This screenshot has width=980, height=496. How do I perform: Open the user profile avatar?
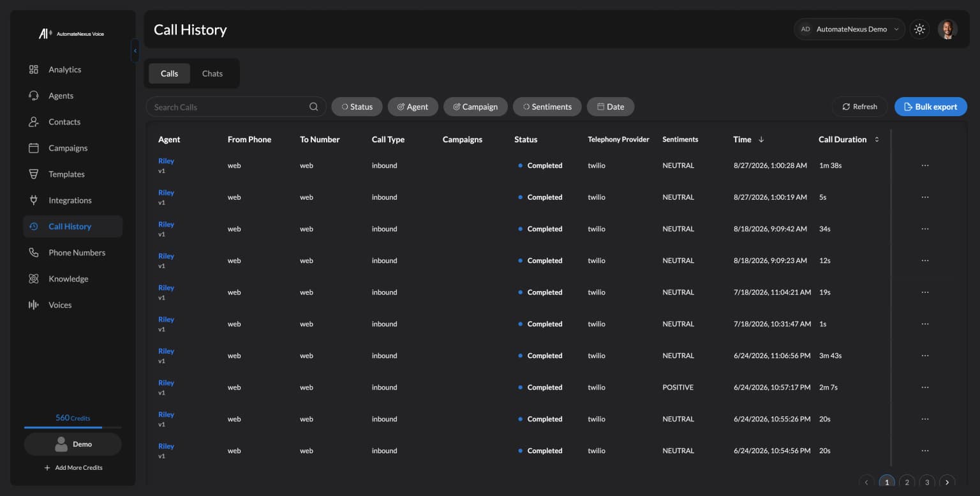coord(947,29)
